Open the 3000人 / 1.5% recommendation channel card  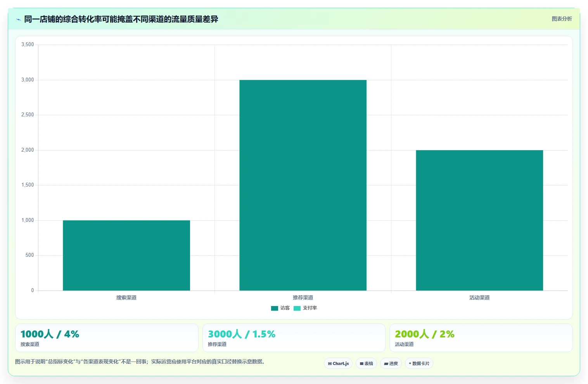(294, 338)
